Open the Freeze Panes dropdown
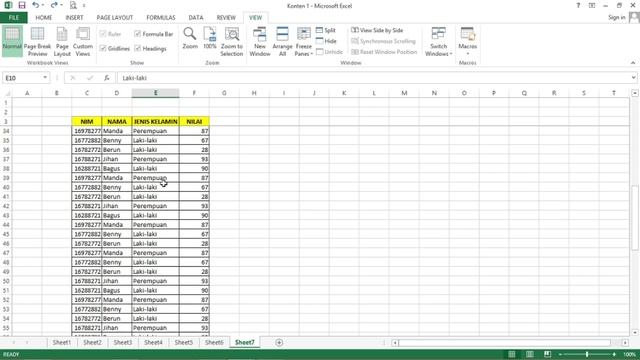This screenshot has width=640, height=360. 304,41
